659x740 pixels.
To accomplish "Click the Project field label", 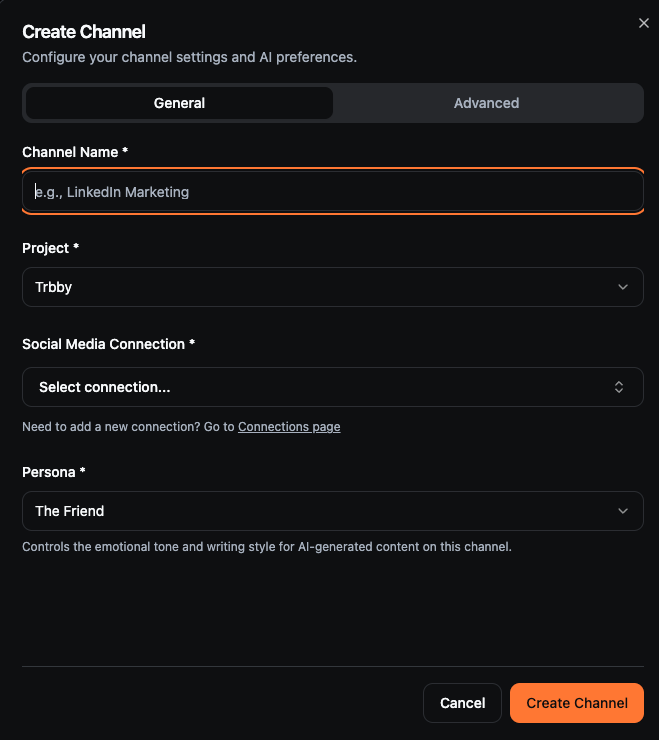I will [x=51, y=248].
